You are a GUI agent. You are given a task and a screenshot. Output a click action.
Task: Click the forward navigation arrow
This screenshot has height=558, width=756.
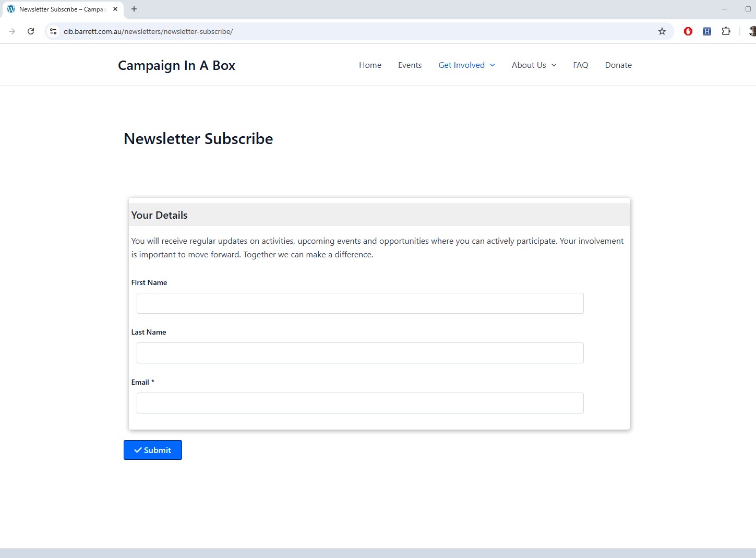point(12,31)
